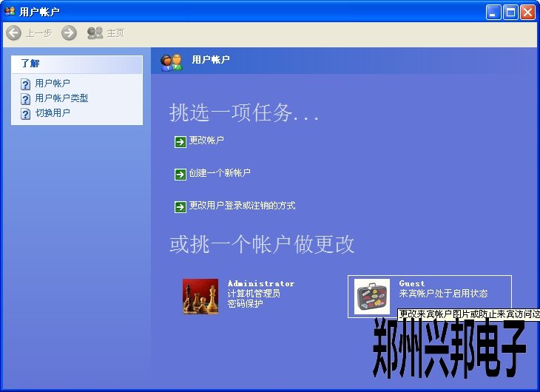
Task: Click the Administrator account name
Action: (260, 283)
